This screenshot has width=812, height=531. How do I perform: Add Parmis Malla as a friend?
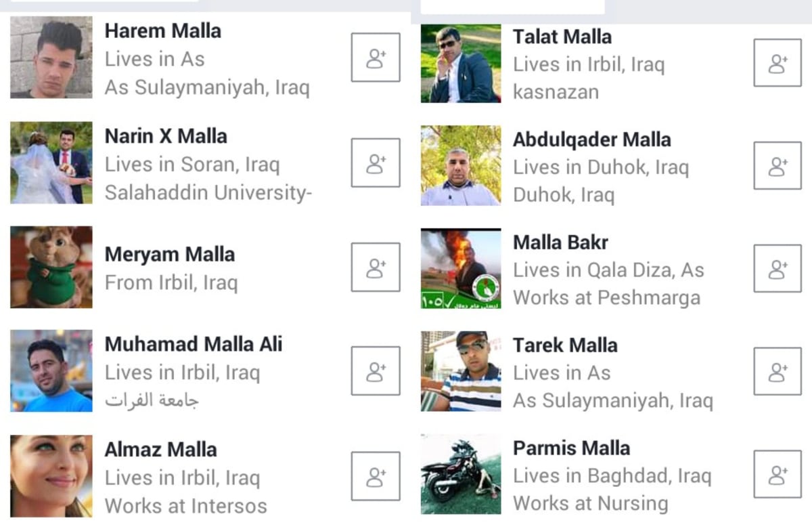point(777,474)
